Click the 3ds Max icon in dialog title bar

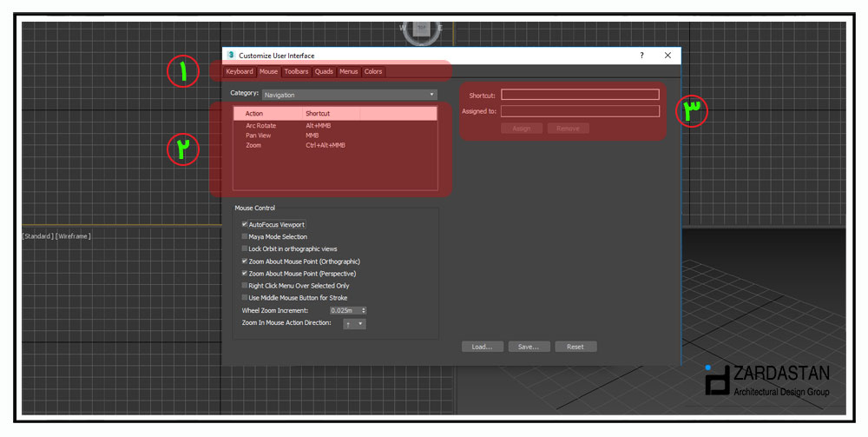point(231,56)
